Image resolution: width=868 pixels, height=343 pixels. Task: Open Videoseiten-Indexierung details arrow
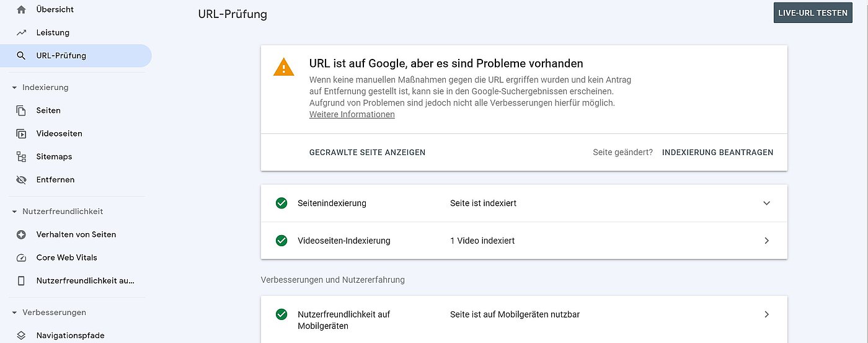(x=766, y=241)
